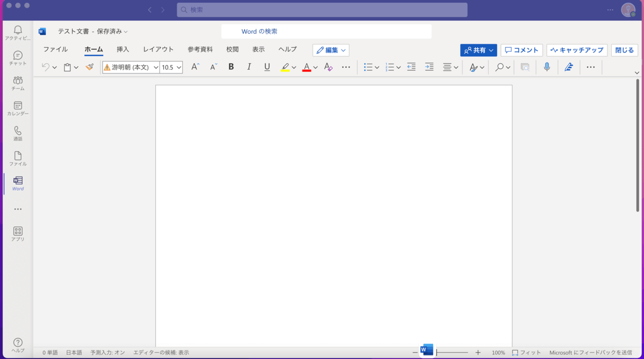Open the Activity feed in Teams sidebar
This screenshot has height=359, width=644.
click(x=18, y=33)
